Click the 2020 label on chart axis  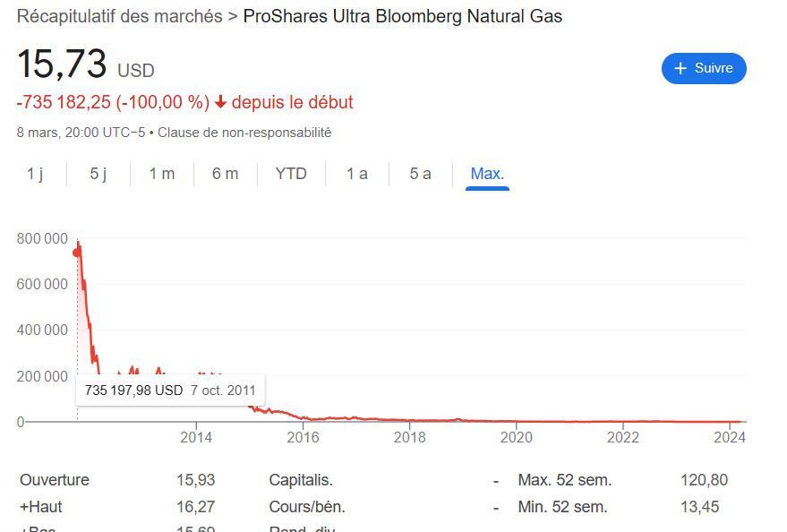[x=517, y=437]
